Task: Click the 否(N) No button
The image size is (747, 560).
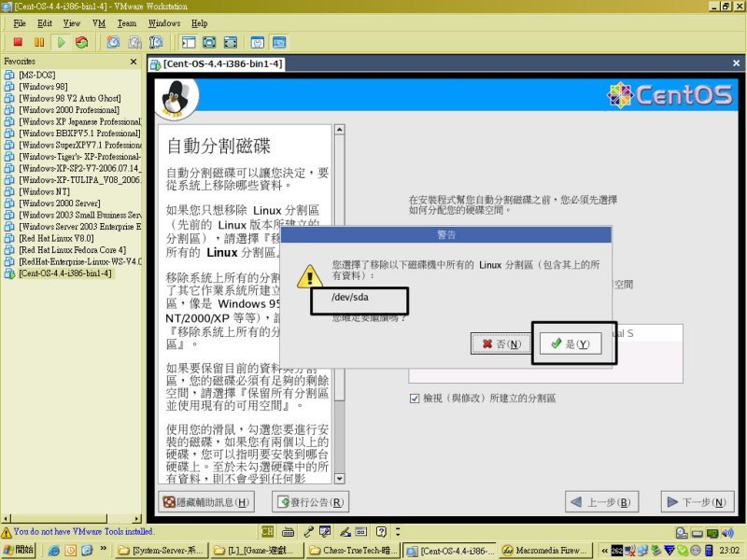Action: 501,343
